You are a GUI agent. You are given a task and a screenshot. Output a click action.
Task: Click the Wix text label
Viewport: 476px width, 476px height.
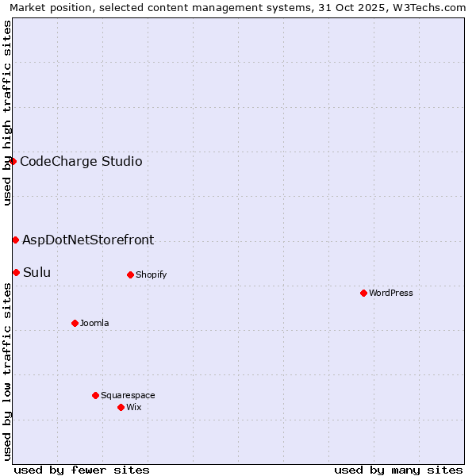tap(134, 407)
